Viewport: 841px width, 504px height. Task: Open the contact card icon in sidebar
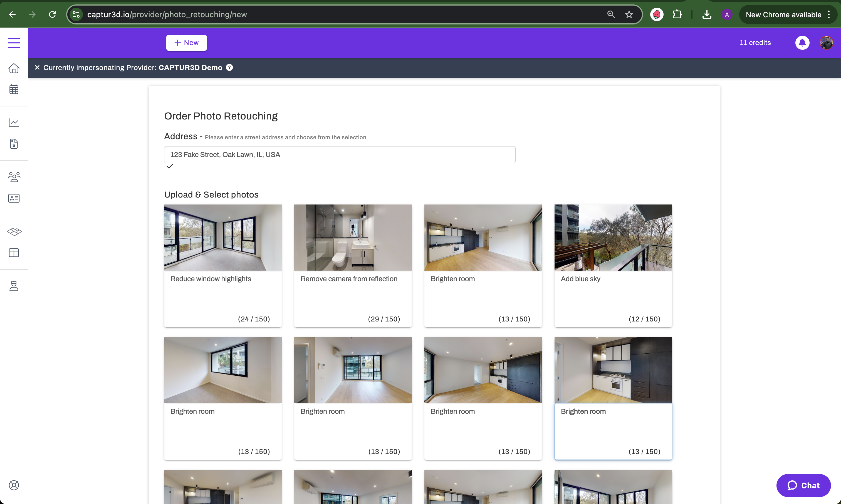14,198
